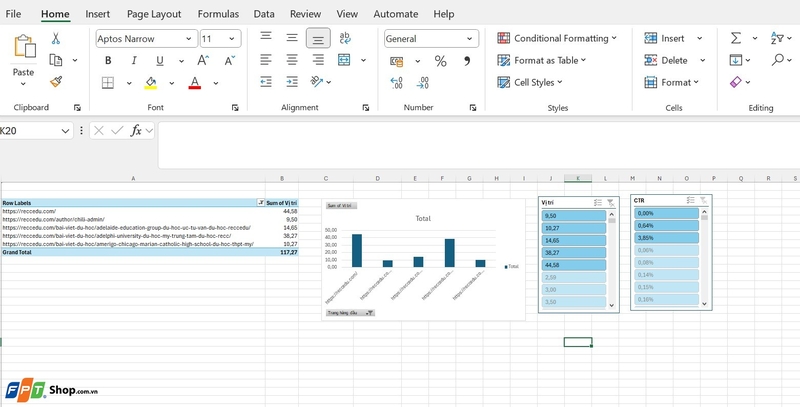Apply cell borders
This screenshot has width=800, height=407.
click(108, 83)
